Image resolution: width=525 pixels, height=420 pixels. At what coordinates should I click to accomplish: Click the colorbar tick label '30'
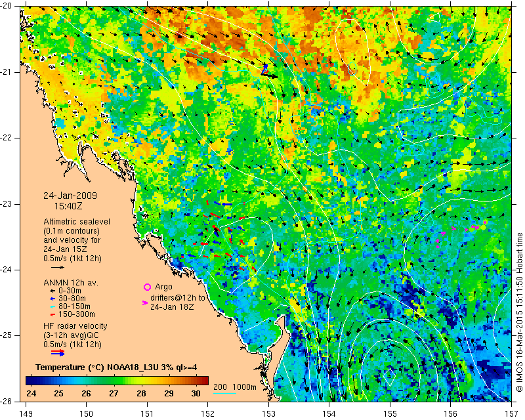pos(196,393)
